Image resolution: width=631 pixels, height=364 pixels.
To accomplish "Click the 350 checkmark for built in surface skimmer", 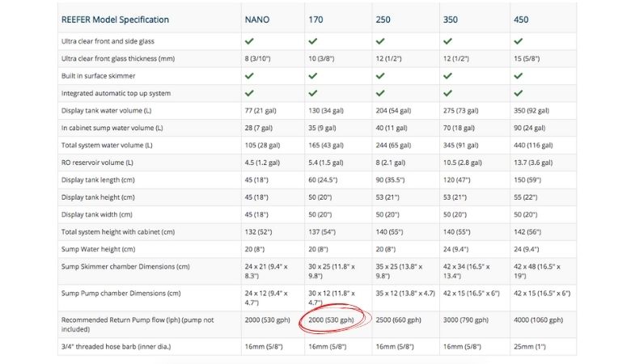I will [447, 75].
